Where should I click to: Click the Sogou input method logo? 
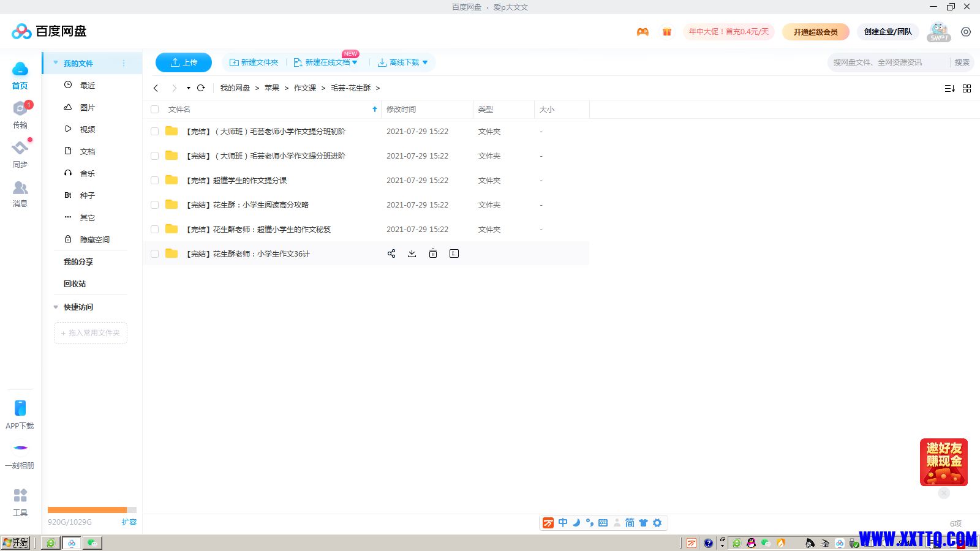pyautogui.click(x=548, y=523)
